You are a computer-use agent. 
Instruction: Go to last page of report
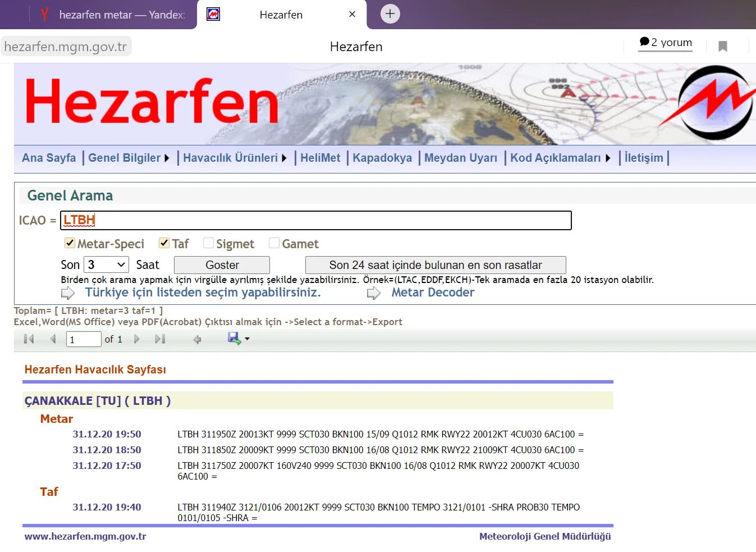tap(160, 339)
